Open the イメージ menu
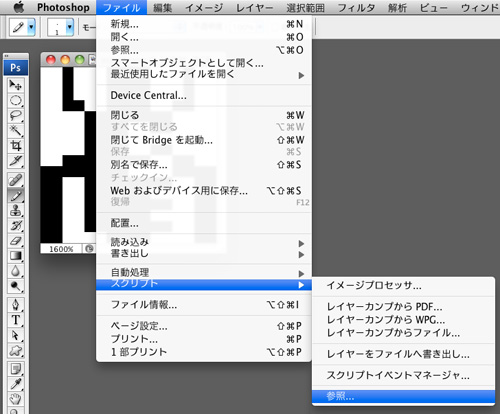 [204, 7]
